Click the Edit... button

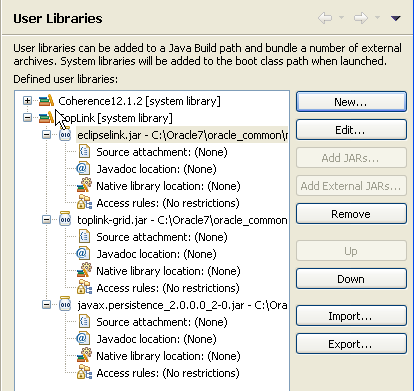coord(351,130)
